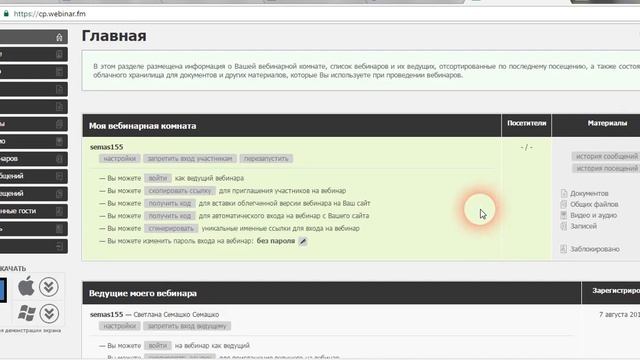The height and width of the screenshot is (360, 640).
Task: Open the 'Заблокировано' link
Action: 595,249
